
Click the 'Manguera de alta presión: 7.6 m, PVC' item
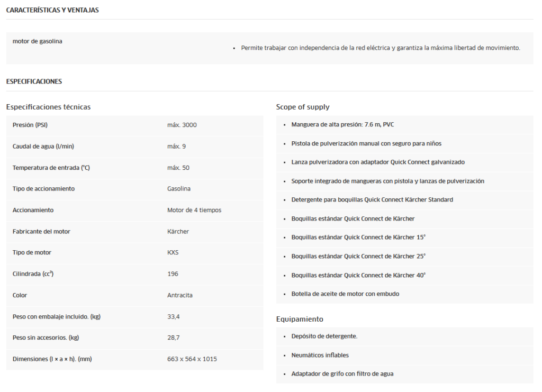pos(342,124)
